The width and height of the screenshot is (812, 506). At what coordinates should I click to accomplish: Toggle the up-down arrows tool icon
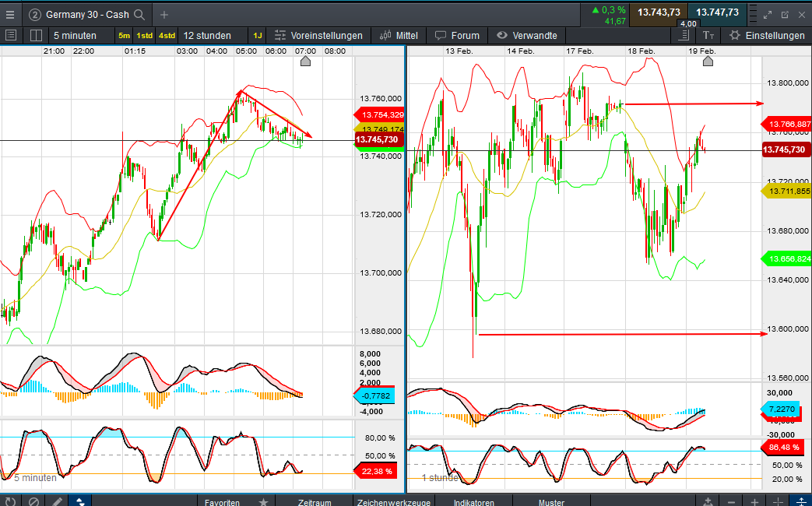80,501
